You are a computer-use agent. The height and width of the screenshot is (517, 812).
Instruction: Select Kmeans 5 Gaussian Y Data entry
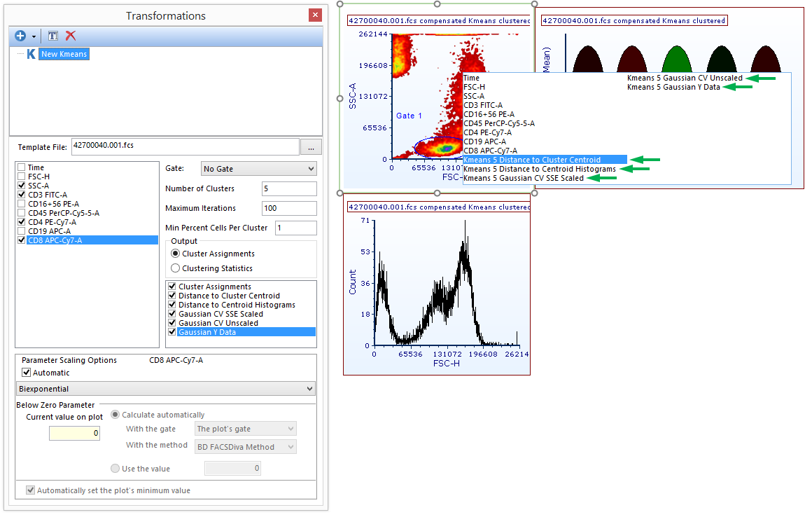pyautogui.click(x=673, y=88)
